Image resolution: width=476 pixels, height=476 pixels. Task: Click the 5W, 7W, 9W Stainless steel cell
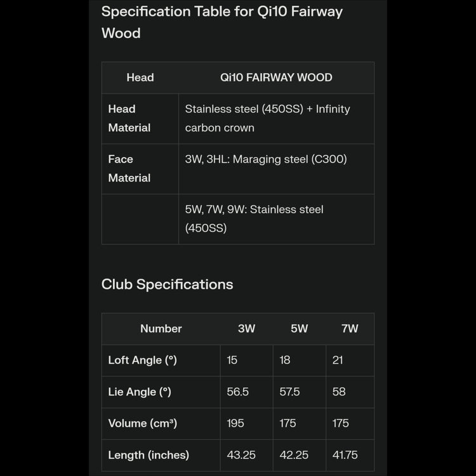pyautogui.click(x=254, y=218)
